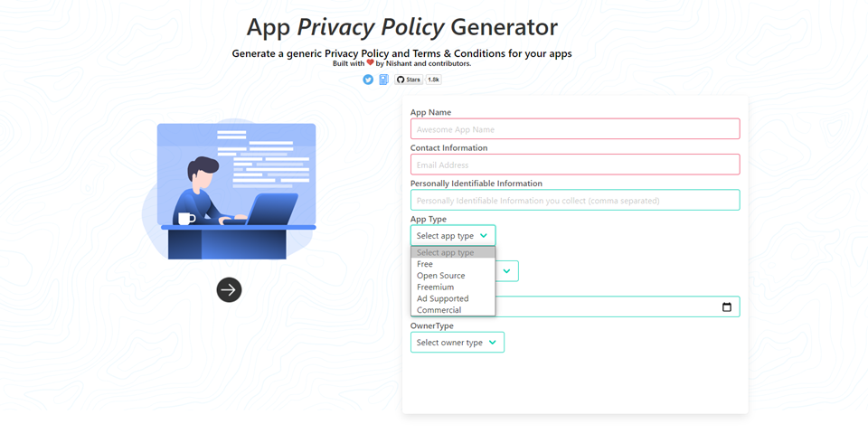Click the desk illustration image

(230, 188)
